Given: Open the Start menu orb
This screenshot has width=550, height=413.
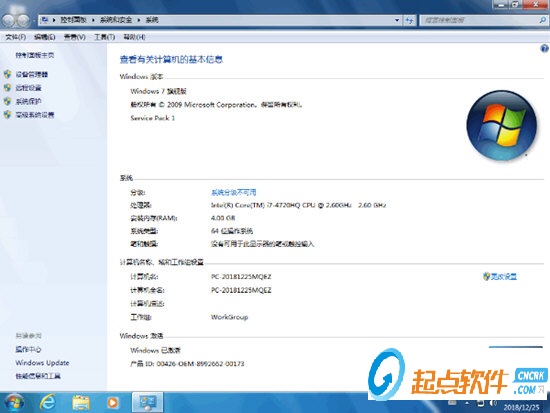Looking at the screenshot, I should (x=14, y=402).
